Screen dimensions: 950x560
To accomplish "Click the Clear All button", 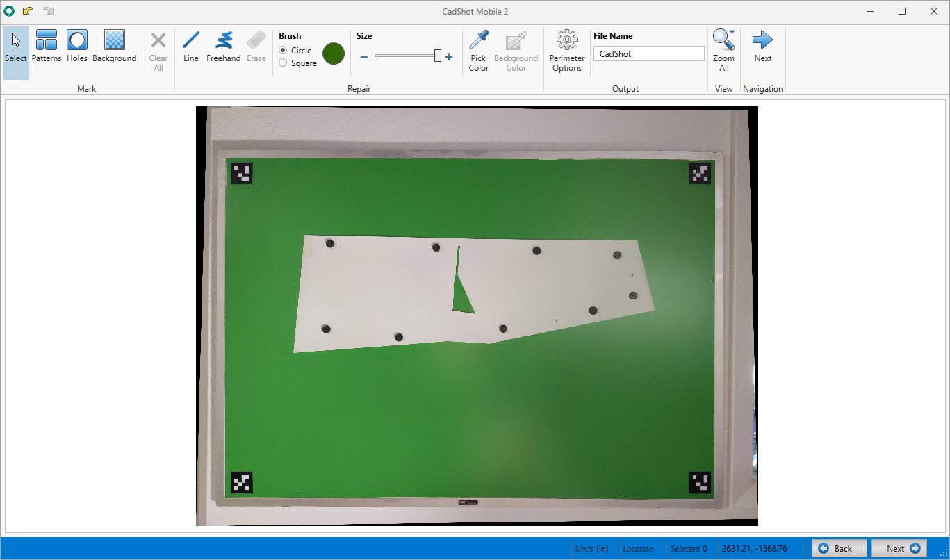I will coord(158,53).
